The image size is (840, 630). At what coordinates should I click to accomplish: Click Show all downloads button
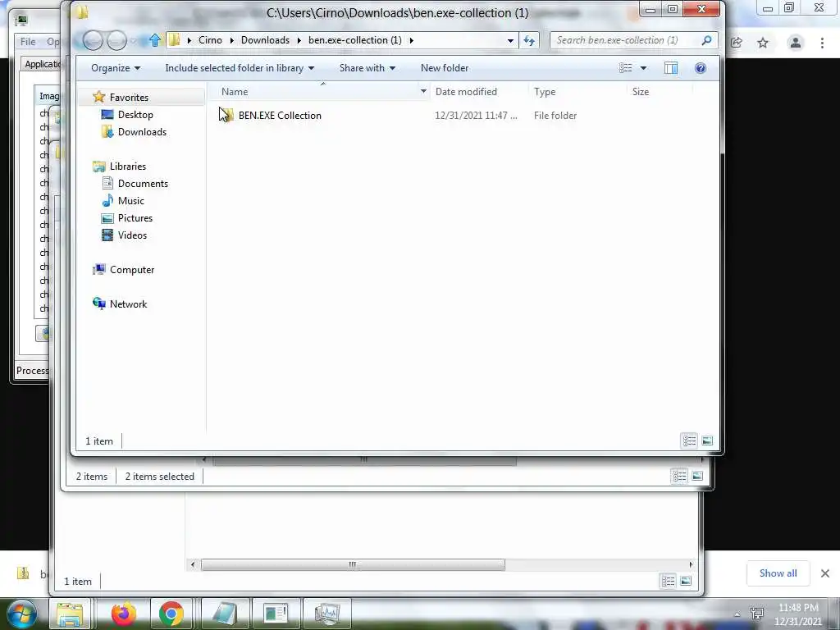(778, 573)
